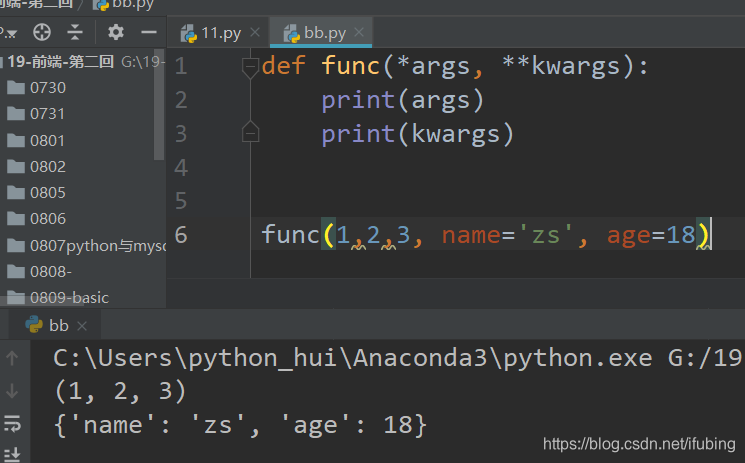Click the python.exe command line in console

[x=397, y=358]
